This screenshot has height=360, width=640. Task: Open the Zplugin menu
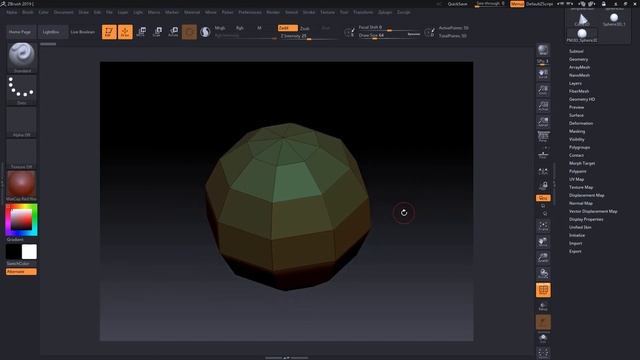[x=385, y=12]
